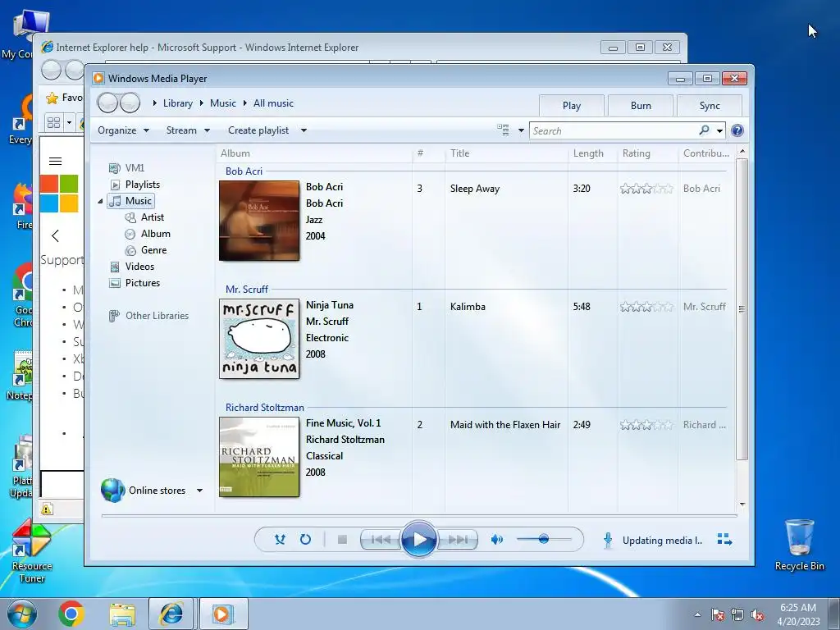The height and width of the screenshot is (630, 840).
Task: Click the Stop playback button
Action: (342, 540)
